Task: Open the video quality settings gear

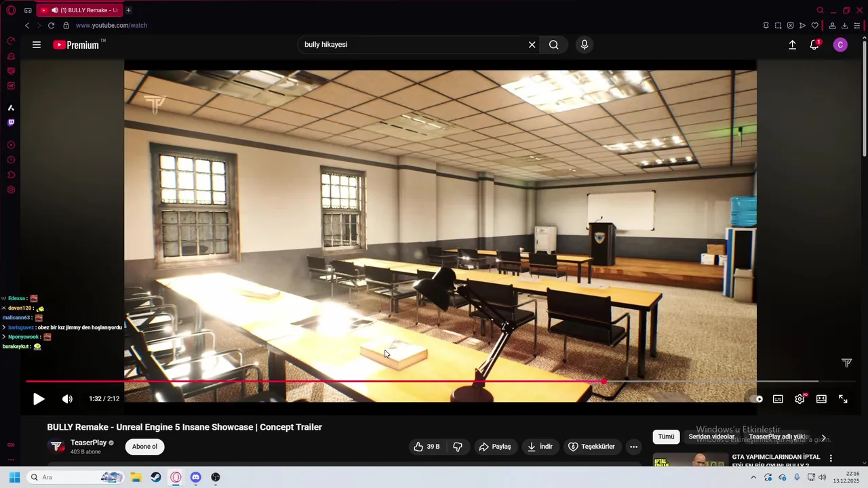Action: (x=800, y=399)
